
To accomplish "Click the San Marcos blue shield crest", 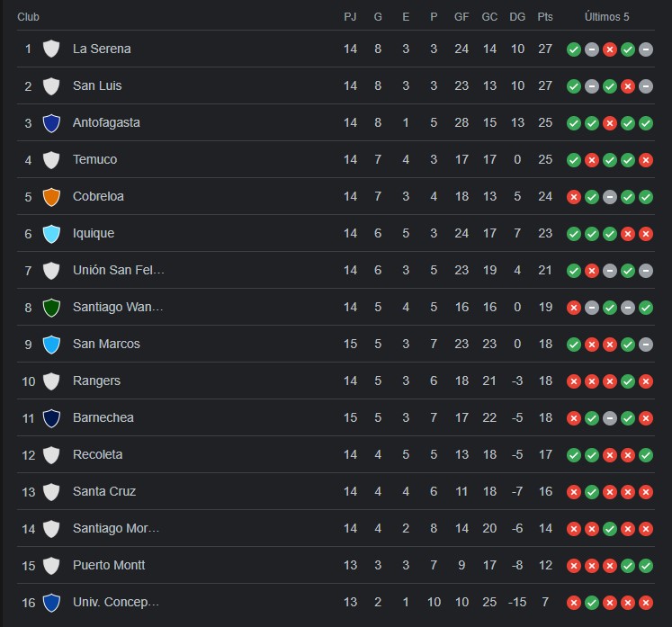I will point(51,345).
